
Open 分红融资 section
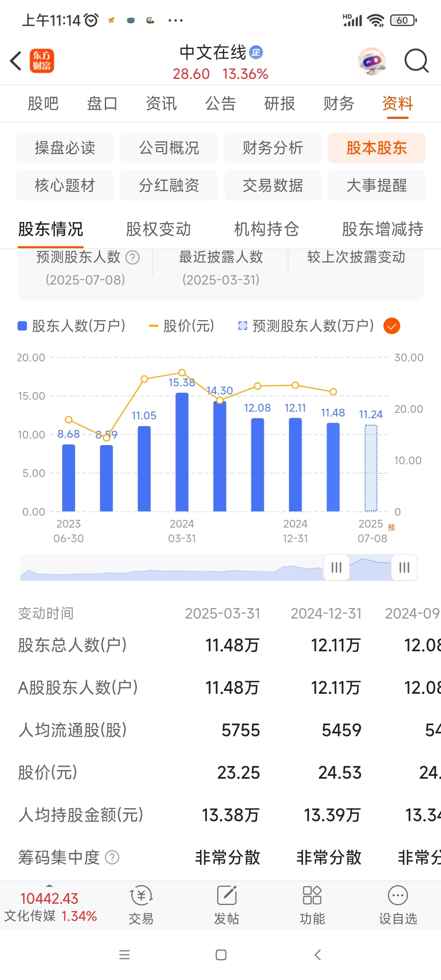coord(169,185)
